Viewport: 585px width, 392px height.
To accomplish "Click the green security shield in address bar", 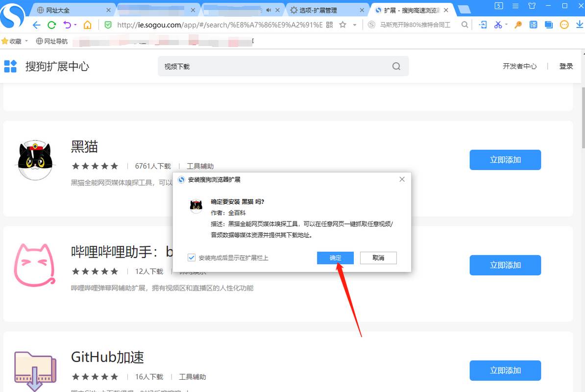I will pyautogui.click(x=108, y=25).
